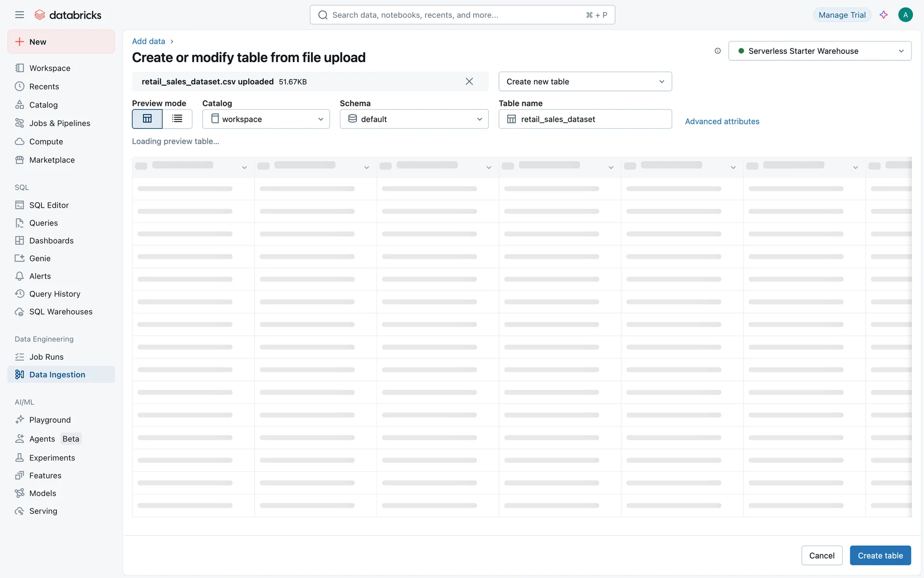Go to SQL Warehouses
924x578 pixels.
tap(61, 312)
